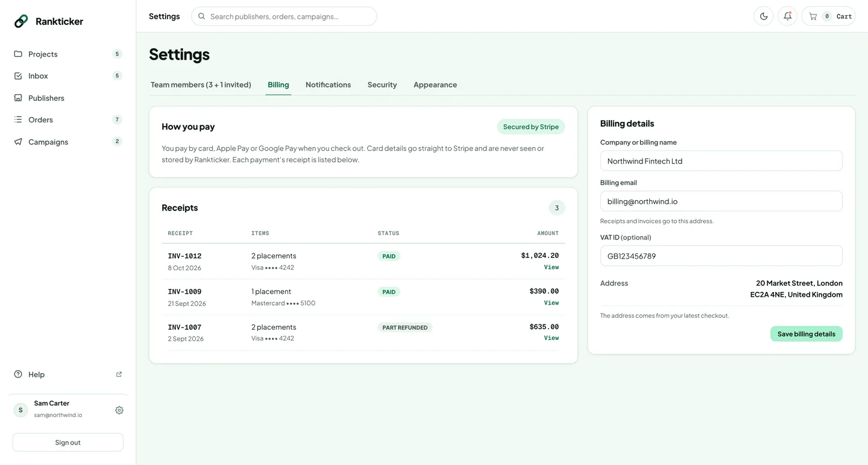The height and width of the screenshot is (465, 868).
Task: Click the $1,024.20 amount
Action: pos(539,256)
